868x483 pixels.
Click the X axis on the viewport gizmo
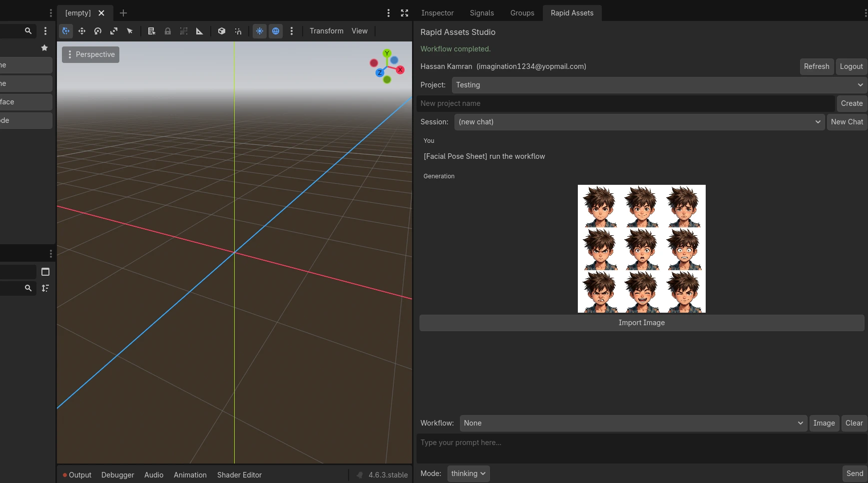400,69
